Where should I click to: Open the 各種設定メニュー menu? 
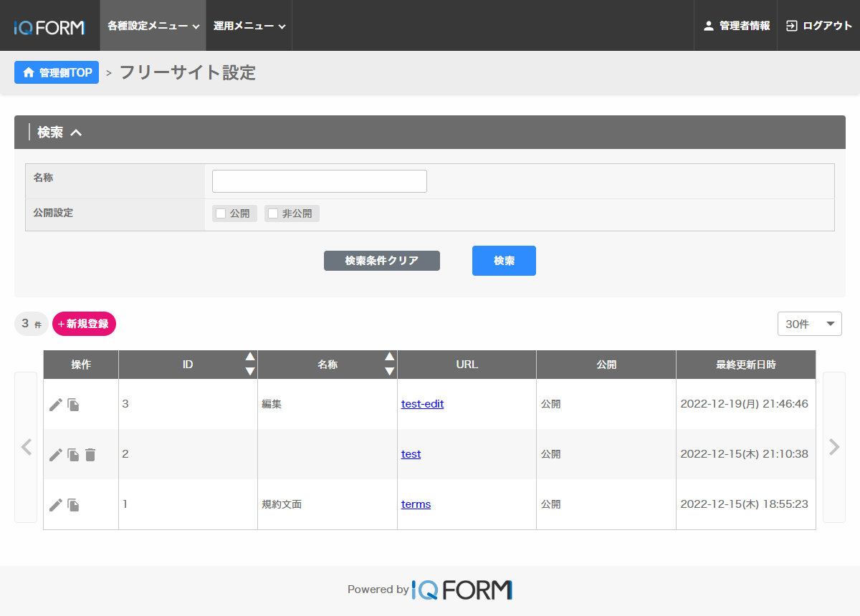pyautogui.click(x=153, y=26)
